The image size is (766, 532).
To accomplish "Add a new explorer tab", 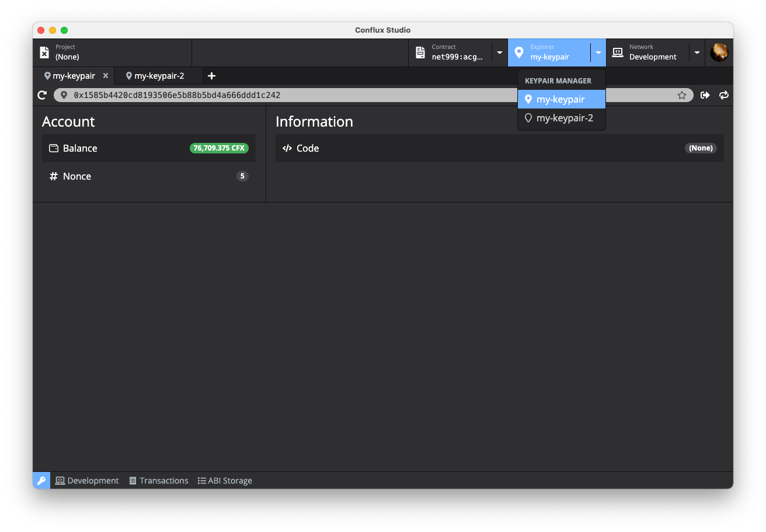I will click(211, 76).
